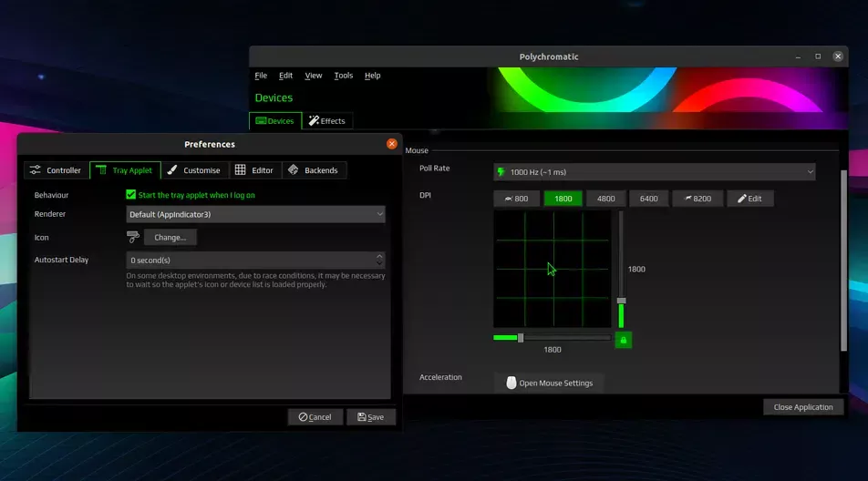Viewport: 868px width, 481px height.
Task: Click Open Mouse Settings button
Action: (x=549, y=383)
